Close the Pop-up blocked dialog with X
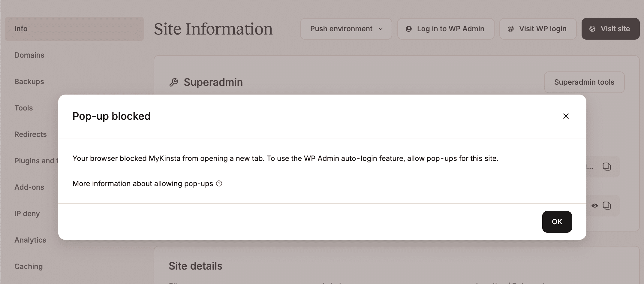Viewport: 644px width, 284px height. 566,116
